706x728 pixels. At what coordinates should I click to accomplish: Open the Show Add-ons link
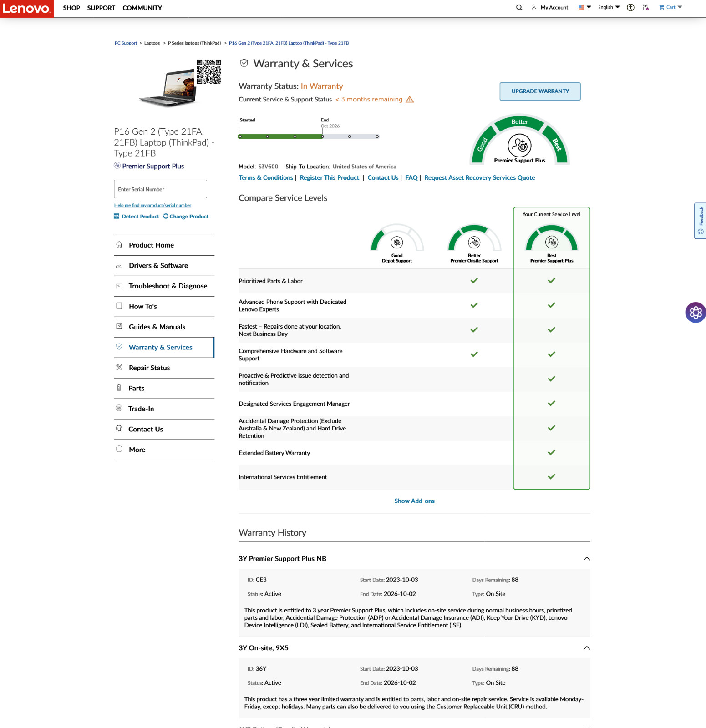[414, 501]
